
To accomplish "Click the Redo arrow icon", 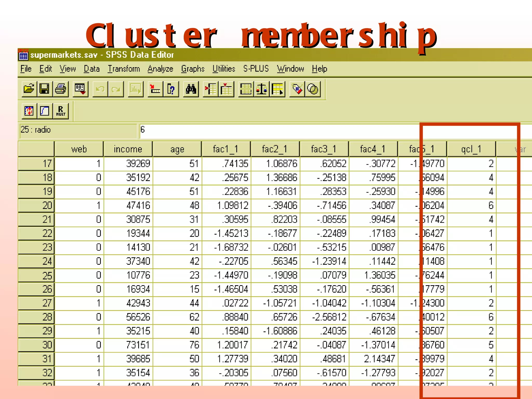I will click(x=116, y=89).
